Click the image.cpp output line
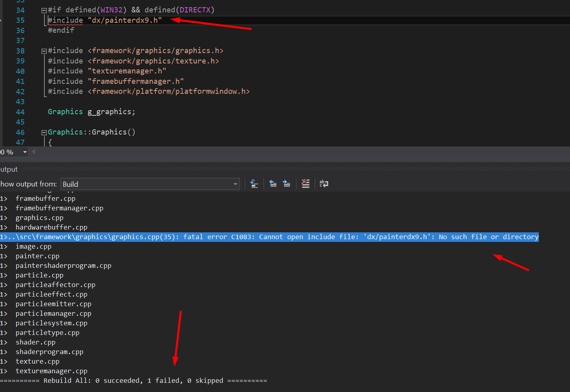 point(34,246)
